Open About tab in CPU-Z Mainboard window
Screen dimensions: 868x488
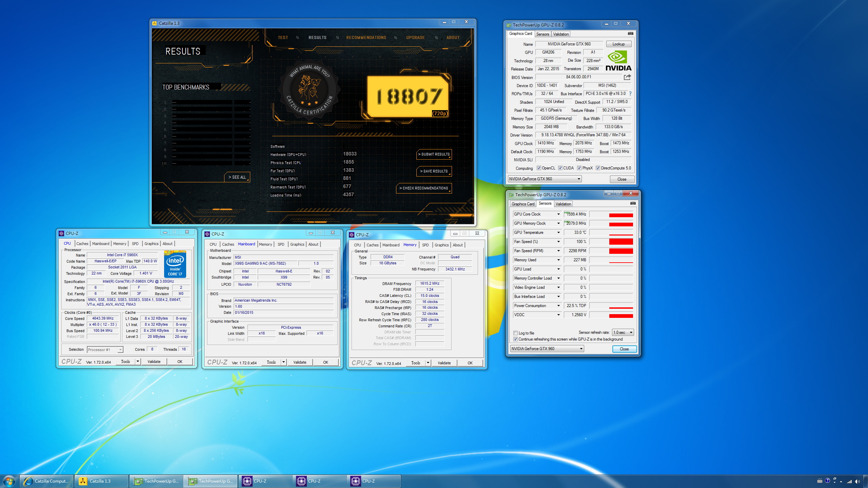313,244
